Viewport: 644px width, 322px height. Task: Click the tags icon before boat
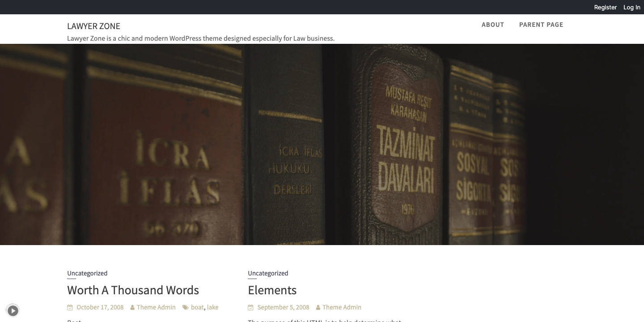(185, 307)
